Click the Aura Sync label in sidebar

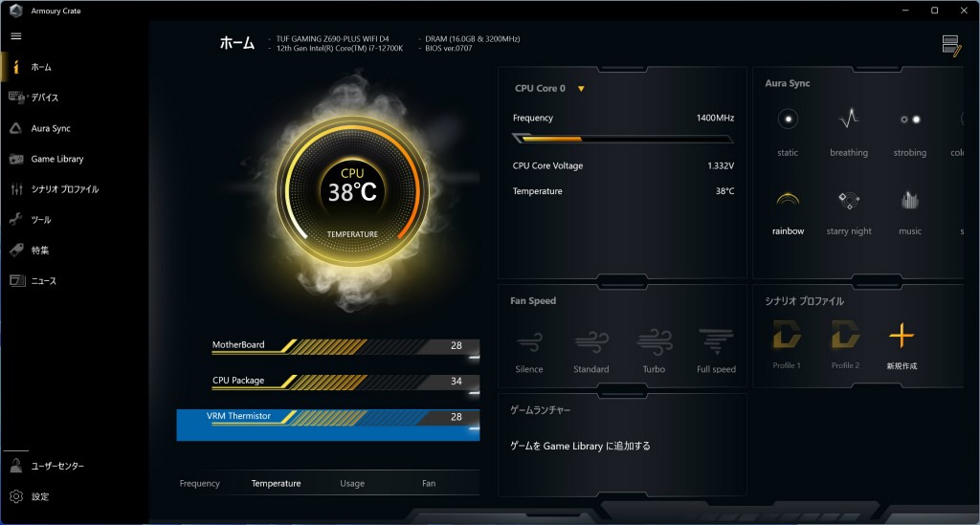pos(51,128)
